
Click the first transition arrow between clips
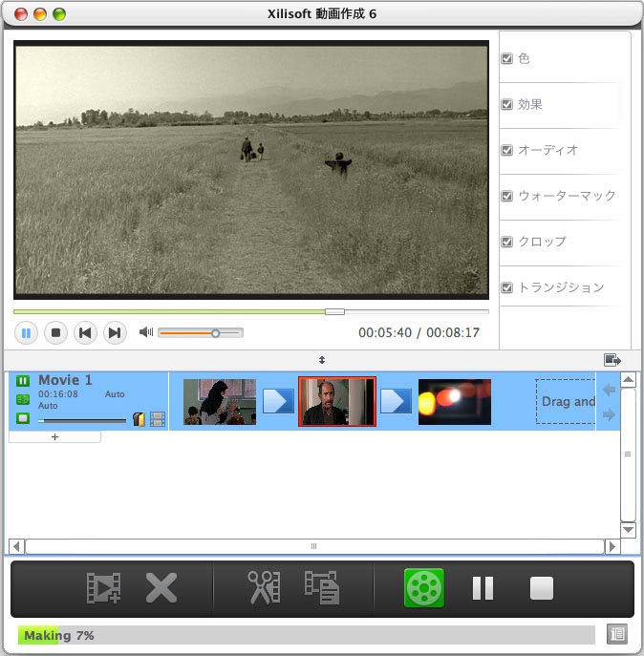click(278, 401)
